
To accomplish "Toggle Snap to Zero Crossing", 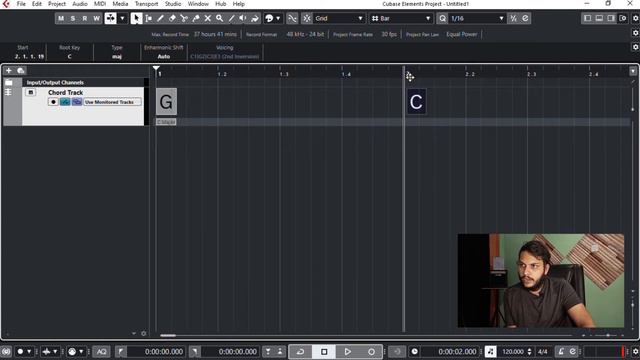I will coord(292,18).
